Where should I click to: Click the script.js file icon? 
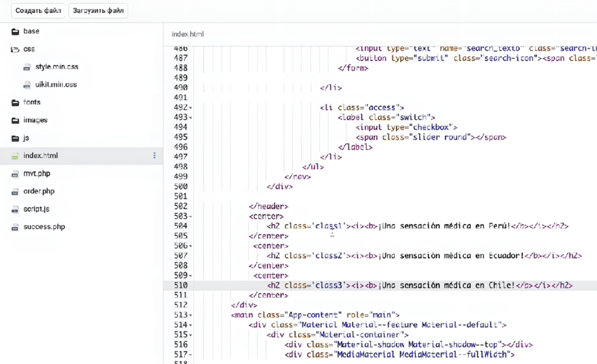pyautogui.click(x=15, y=209)
